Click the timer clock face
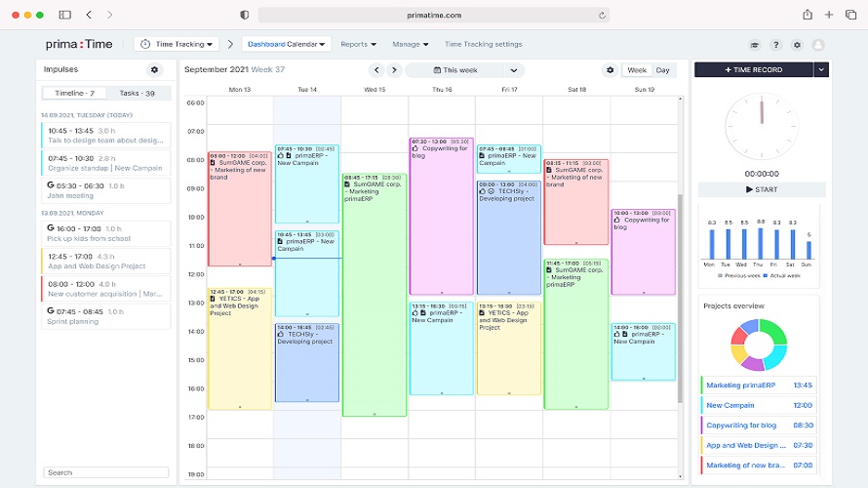Screen dimensions: 868x488 click(x=762, y=126)
